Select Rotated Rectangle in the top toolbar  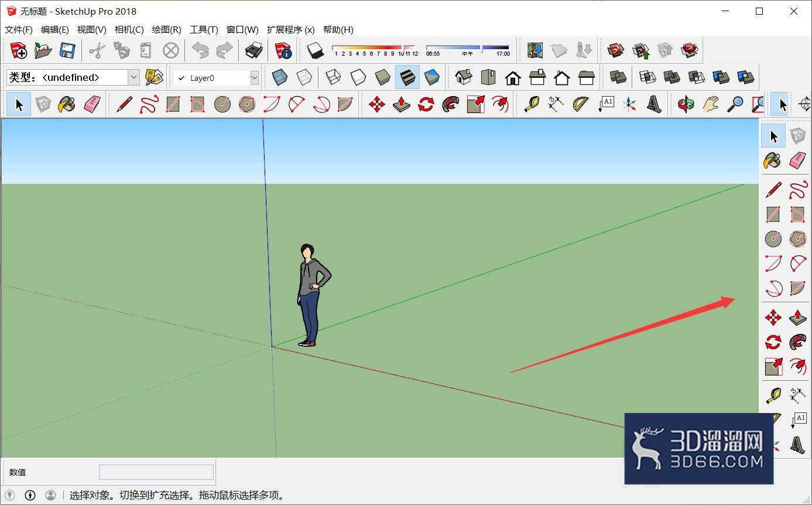tap(197, 104)
